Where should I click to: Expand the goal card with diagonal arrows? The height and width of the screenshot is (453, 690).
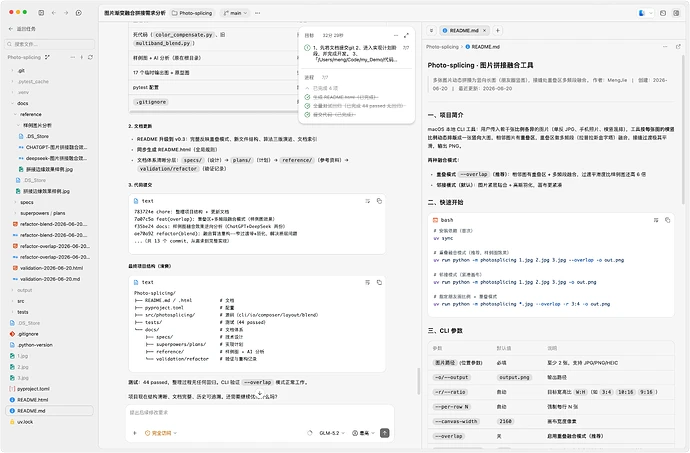tap(406, 35)
